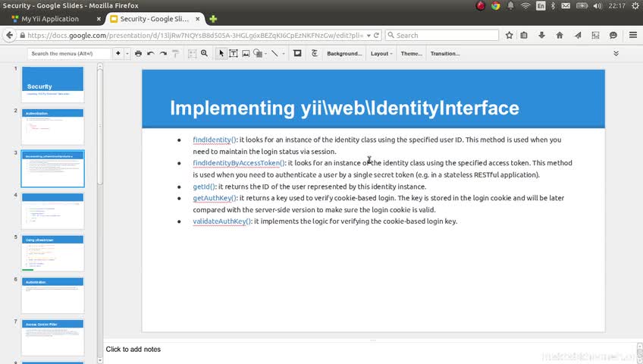The height and width of the screenshot is (364, 643).
Task: Click the slide title Implementing yii\web\IdentityInterface
Action: [x=344, y=108]
